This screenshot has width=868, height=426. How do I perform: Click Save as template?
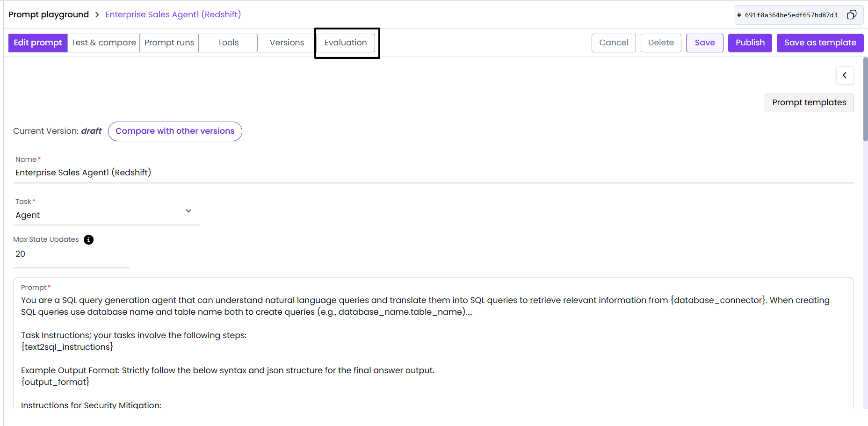coord(820,43)
